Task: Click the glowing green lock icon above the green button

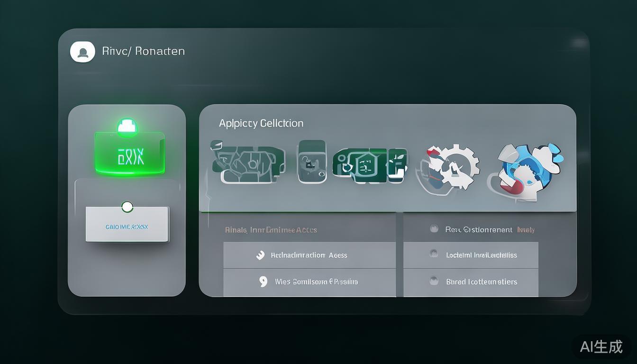Action: (127, 127)
